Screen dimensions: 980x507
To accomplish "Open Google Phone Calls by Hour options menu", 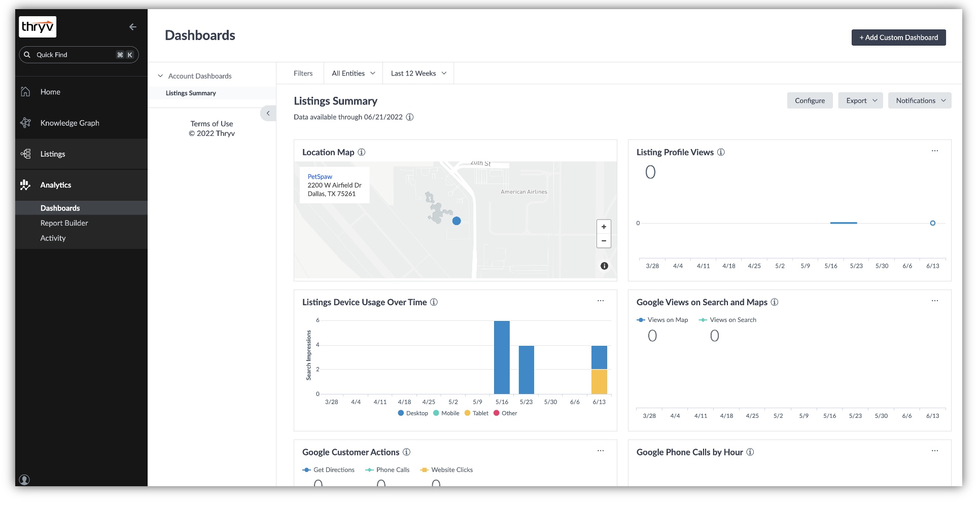I will [x=935, y=451].
